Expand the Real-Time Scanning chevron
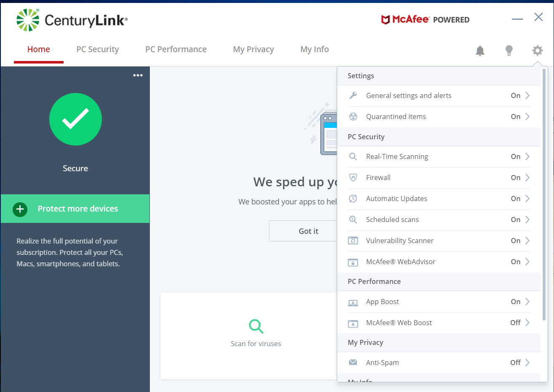This screenshot has width=554, height=392. pos(527,156)
